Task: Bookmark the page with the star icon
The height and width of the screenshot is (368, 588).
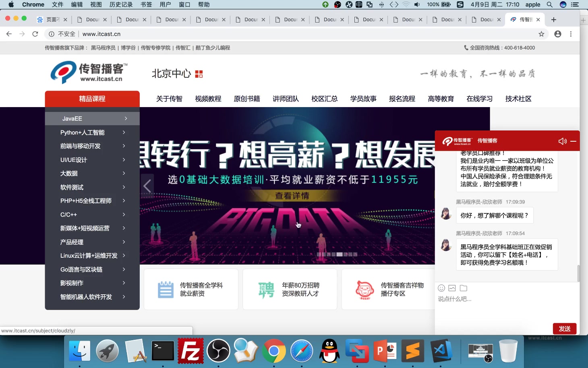Action: [542, 34]
